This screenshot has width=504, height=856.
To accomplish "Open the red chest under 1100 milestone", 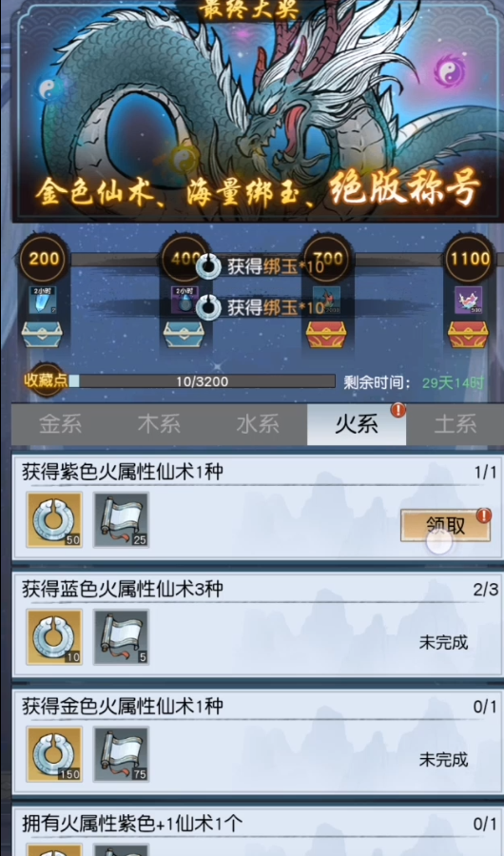I will [468, 334].
